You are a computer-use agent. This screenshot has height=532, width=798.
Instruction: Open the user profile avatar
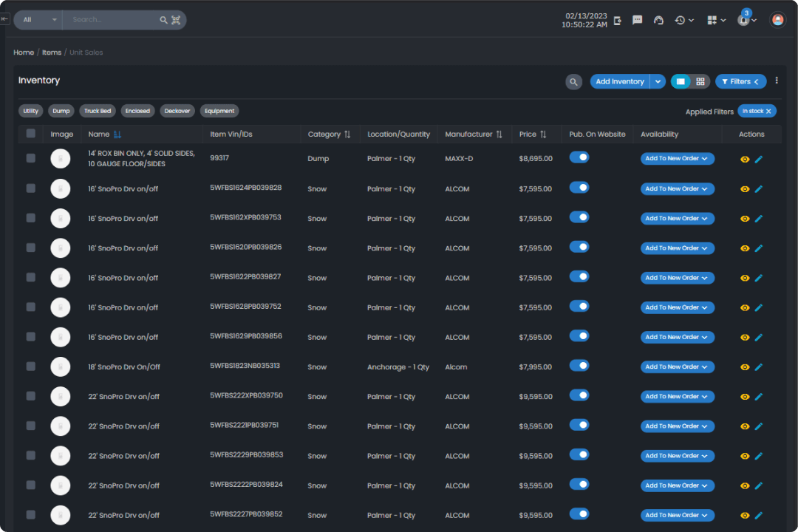pos(777,20)
